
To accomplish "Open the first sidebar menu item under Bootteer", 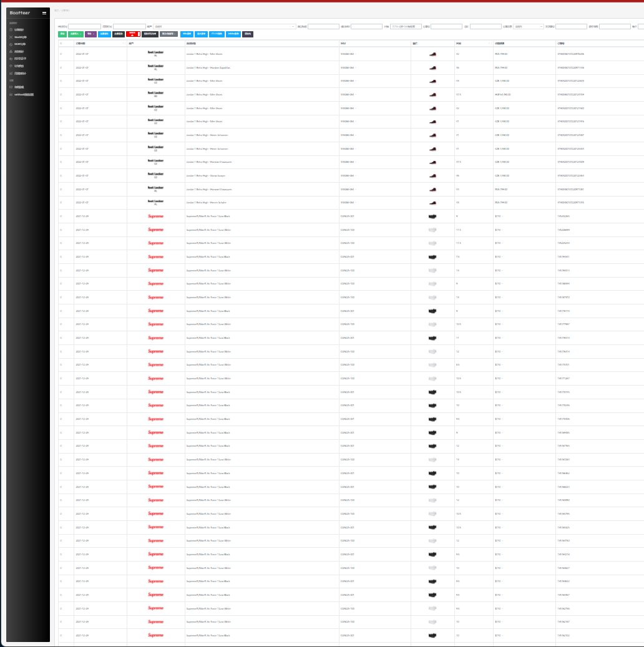I will point(17,30).
